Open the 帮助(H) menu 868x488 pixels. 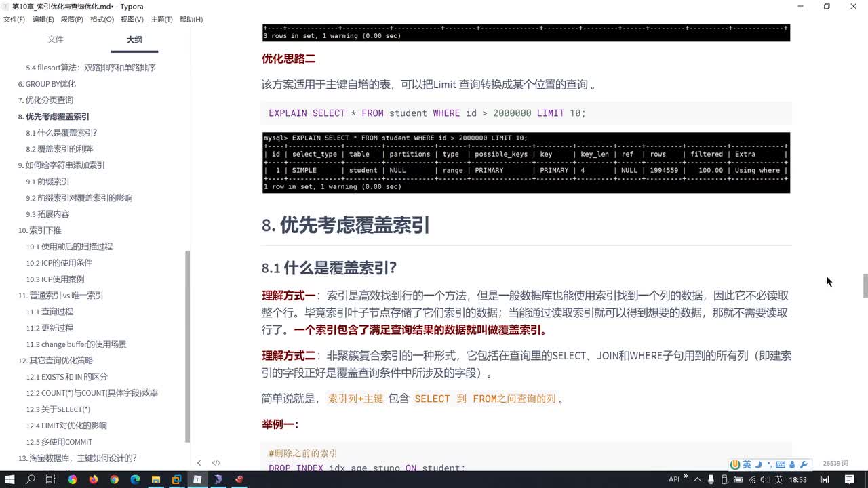click(x=191, y=19)
